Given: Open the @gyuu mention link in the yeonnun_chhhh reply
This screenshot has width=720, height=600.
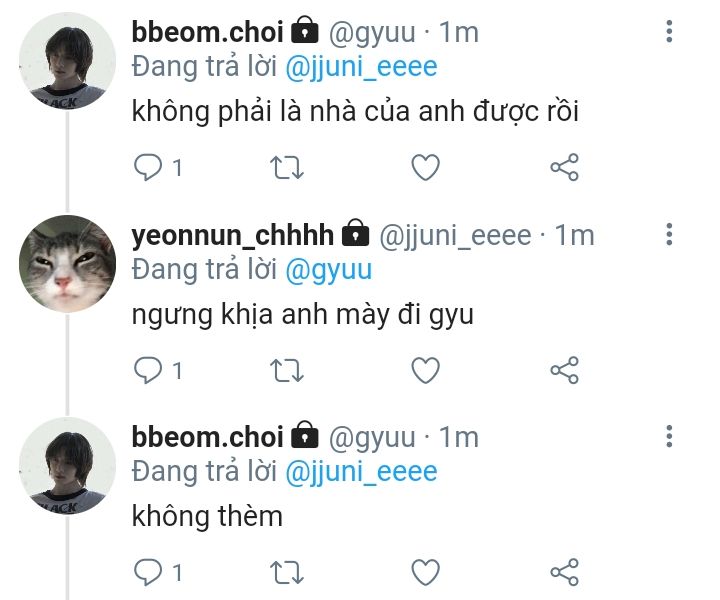Looking at the screenshot, I should pyautogui.click(x=328, y=270).
